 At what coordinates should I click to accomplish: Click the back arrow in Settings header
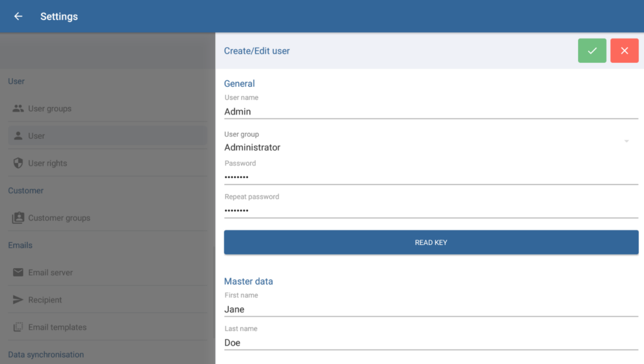pos(18,16)
